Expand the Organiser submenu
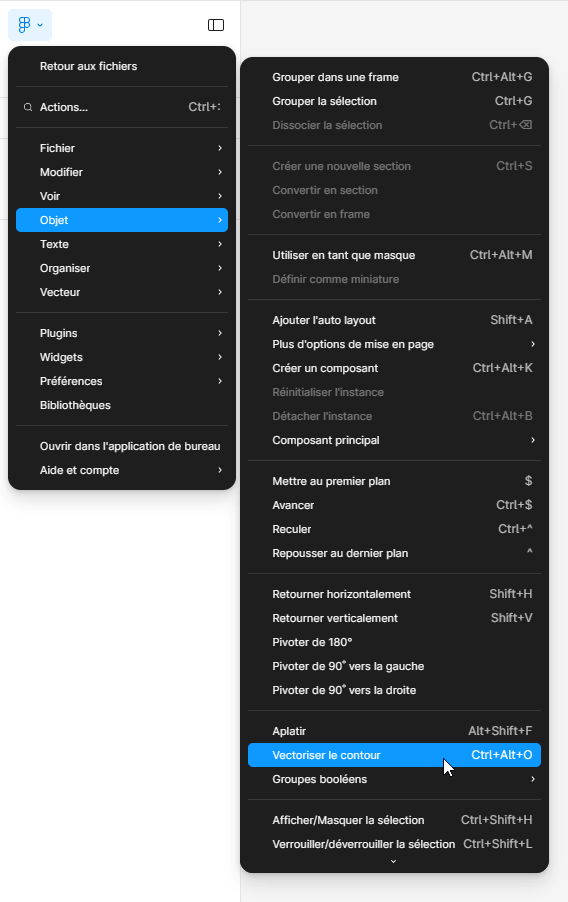568x902 pixels. [x=122, y=268]
